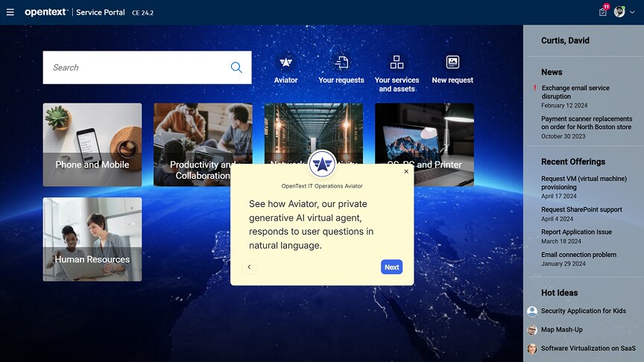Click the Recent Offerings heading
The image size is (644, 362).
(573, 162)
